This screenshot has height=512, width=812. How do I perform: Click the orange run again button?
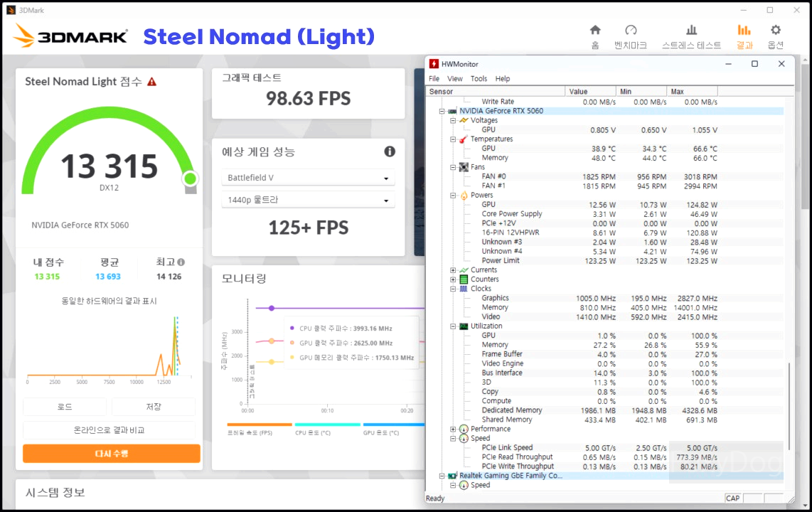112,454
